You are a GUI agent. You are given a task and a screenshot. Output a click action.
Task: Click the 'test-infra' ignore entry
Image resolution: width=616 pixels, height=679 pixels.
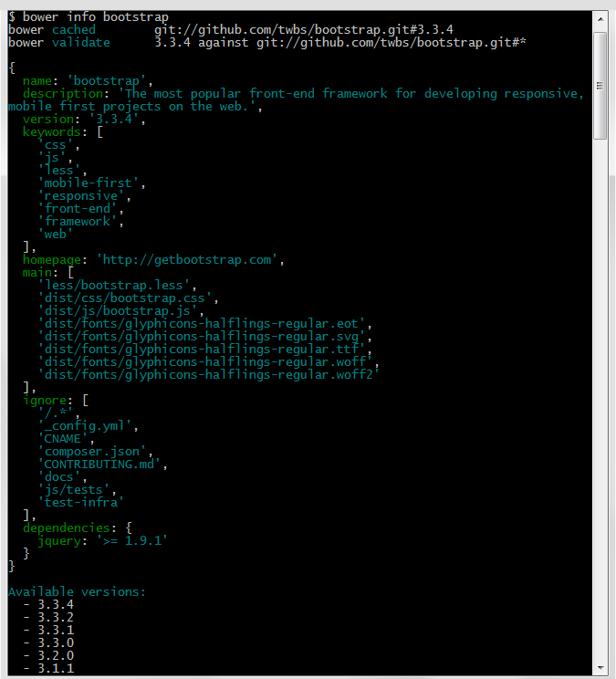coord(81,502)
